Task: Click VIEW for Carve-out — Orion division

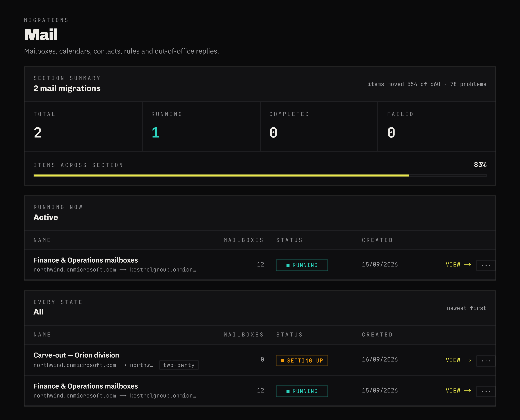Action: point(458,360)
